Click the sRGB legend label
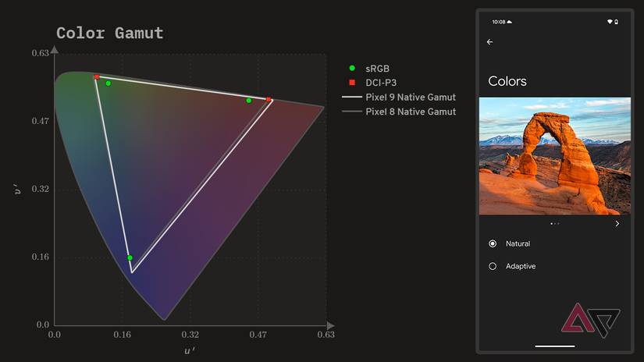Image resolution: width=644 pixels, height=362 pixels. pos(378,69)
